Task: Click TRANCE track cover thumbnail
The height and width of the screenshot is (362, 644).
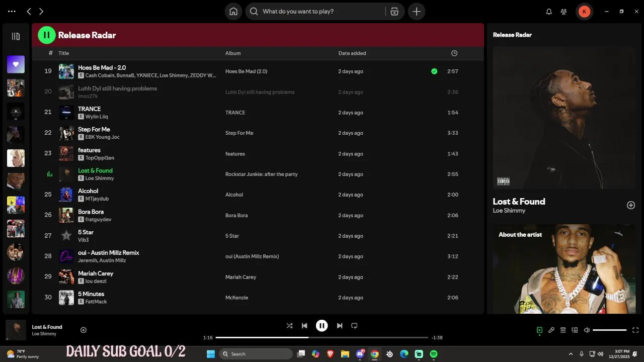Action: tap(66, 113)
